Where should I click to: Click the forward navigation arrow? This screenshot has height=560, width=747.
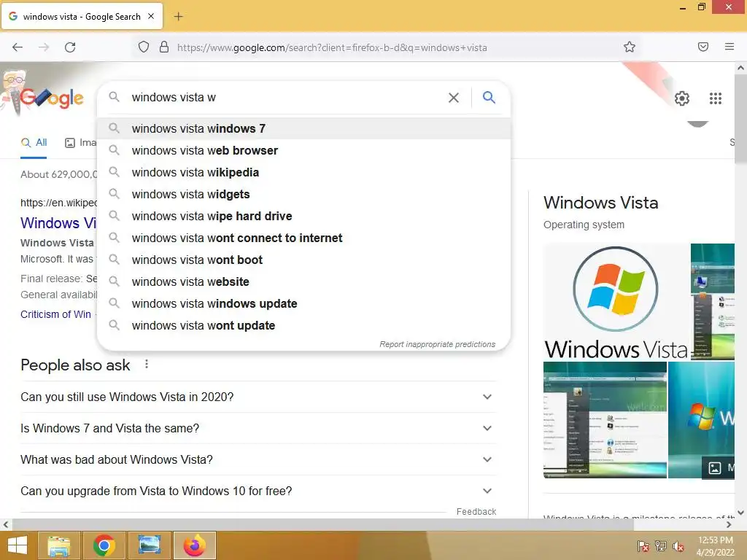(x=44, y=47)
